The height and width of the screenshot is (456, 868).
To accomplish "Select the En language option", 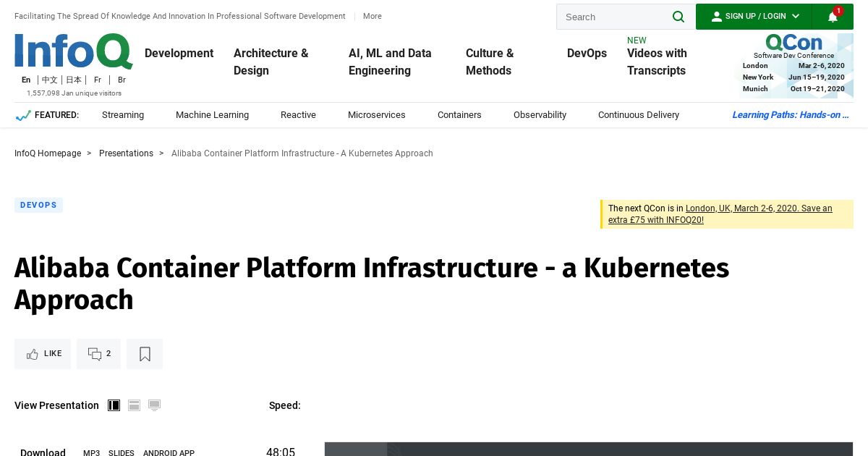I will [26, 80].
